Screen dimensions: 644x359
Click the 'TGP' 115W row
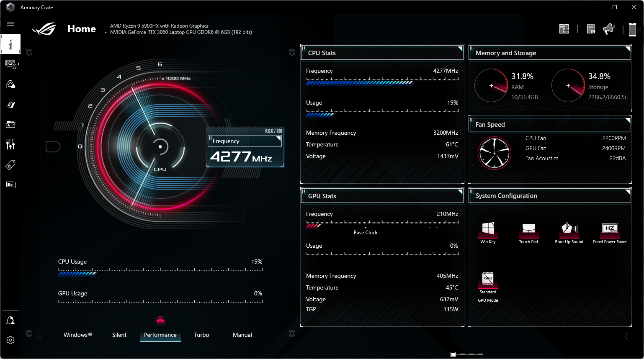coord(382,309)
